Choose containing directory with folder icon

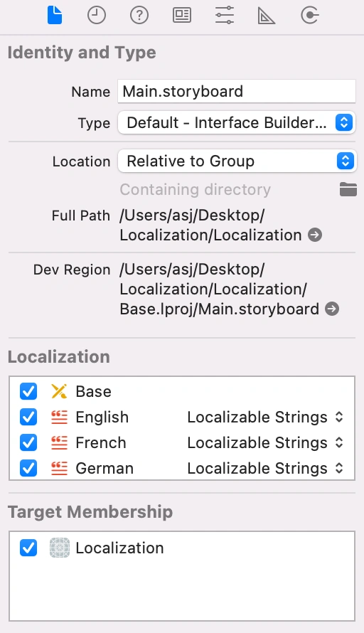coord(348,189)
